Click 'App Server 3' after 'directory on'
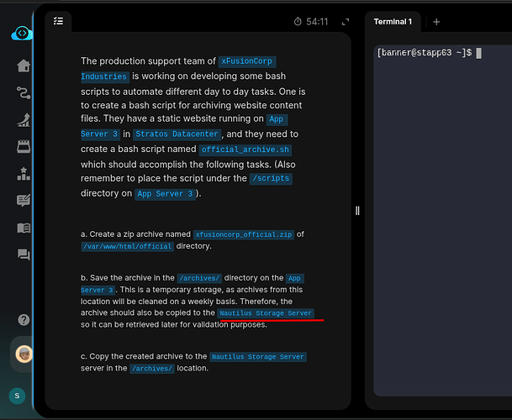Viewport: 512px width, 420px height. [x=165, y=194]
